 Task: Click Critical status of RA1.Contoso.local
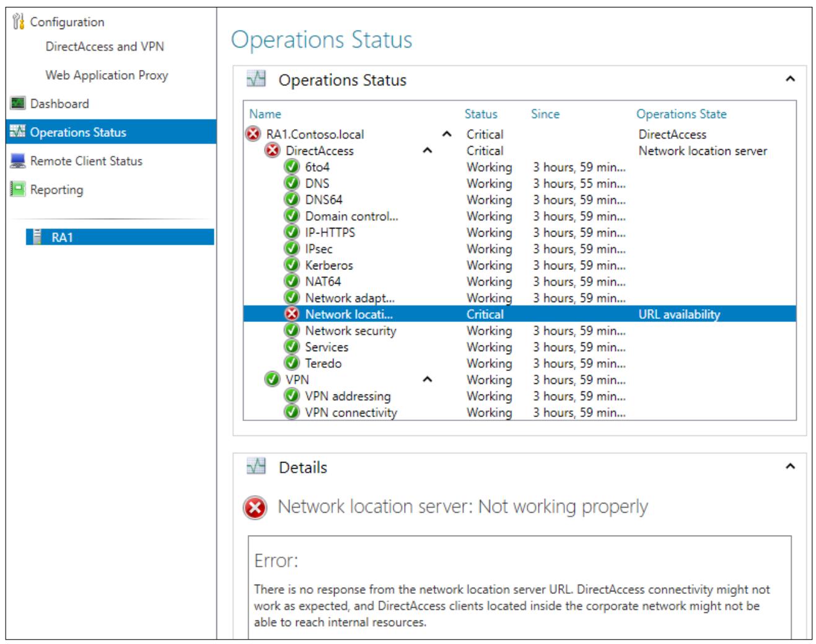pyautogui.click(x=485, y=134)
